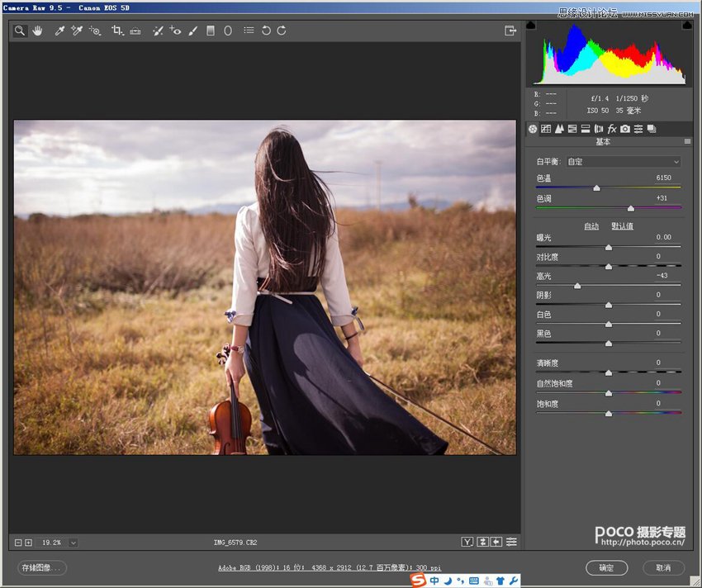
Task: Switch to the Tone Curve tab
Action: coord(546,129)
